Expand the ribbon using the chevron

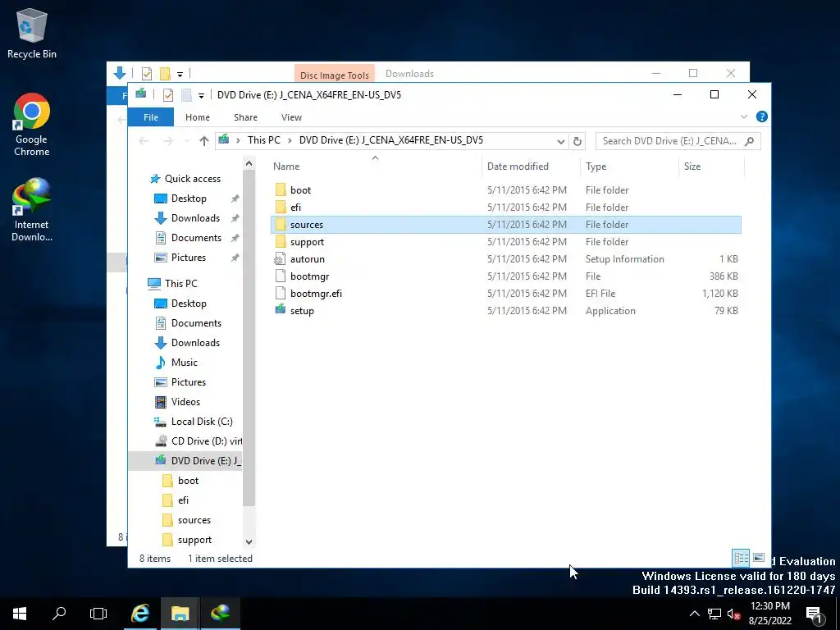coord(743,116)
